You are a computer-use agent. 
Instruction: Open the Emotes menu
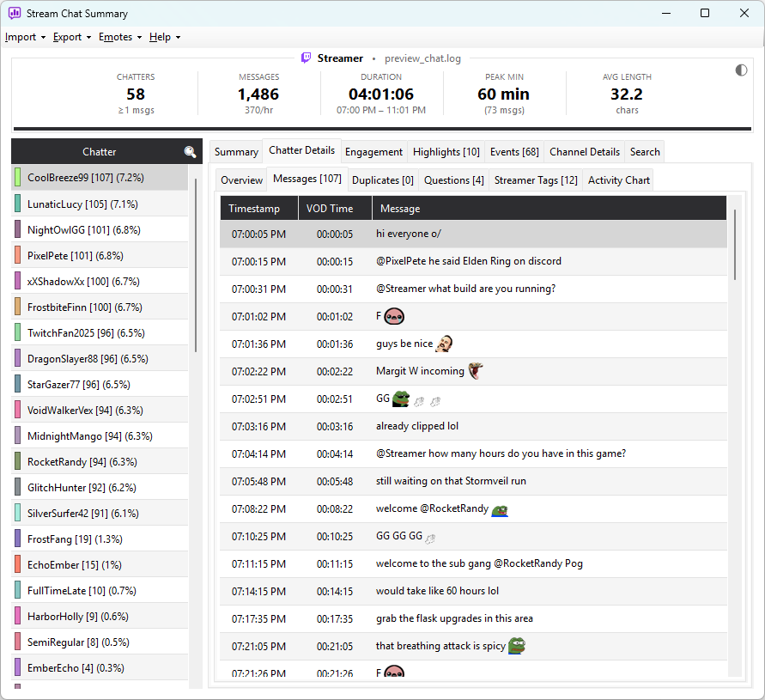click(120, 37)
